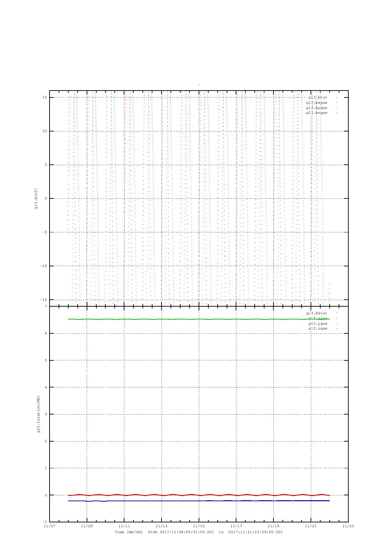The height and width of the screenshot is (555, 392).
Task: Click the g13.bxgse legend entry
Action: (317, 103)
